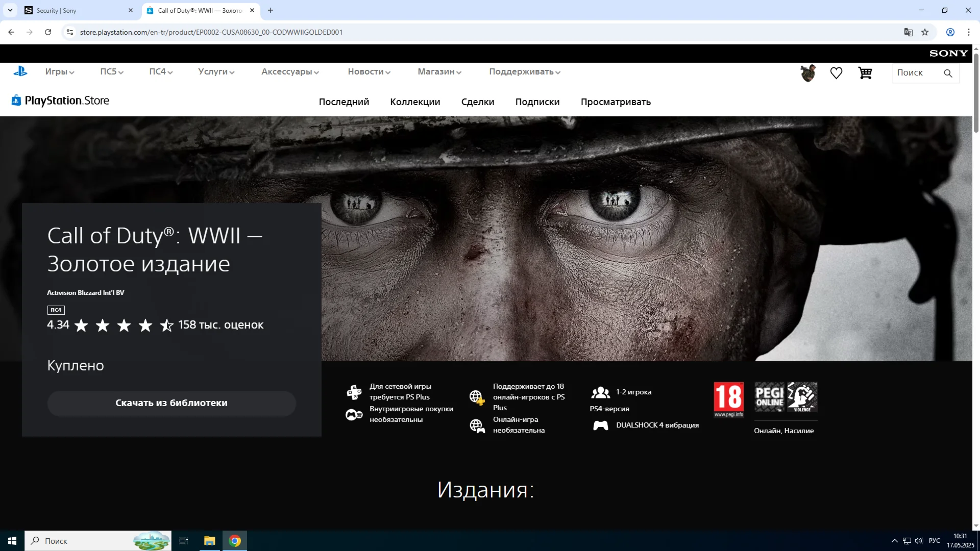Expand the ПС5 dropdown menu
The width and height of the screenshot is (980, 551).
112,72
